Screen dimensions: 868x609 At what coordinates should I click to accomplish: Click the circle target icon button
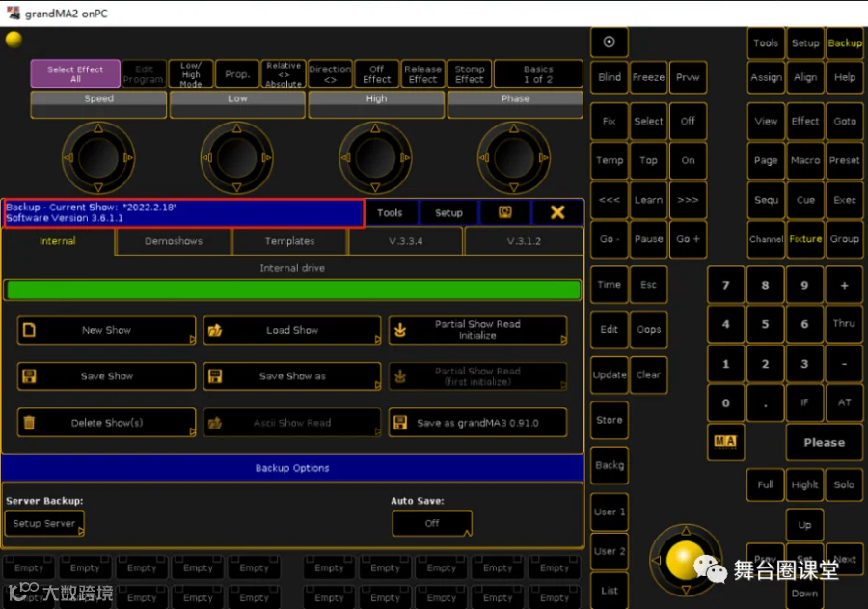(x=609, y=42)
